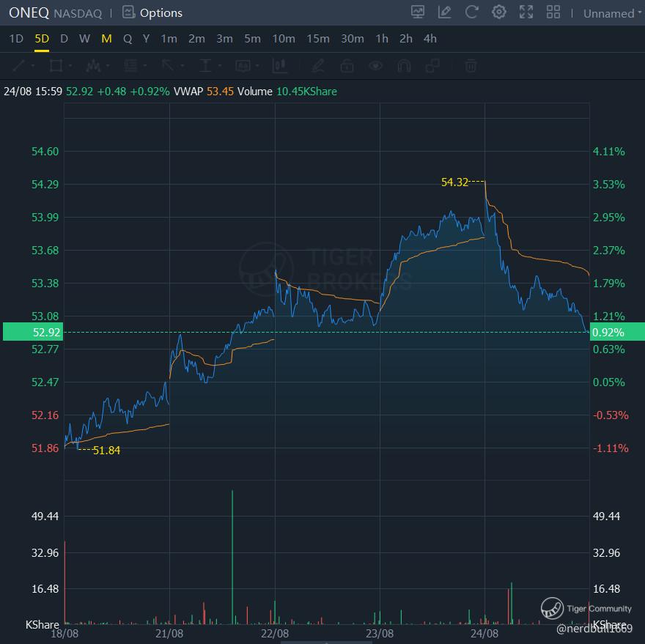The height and width of the screenshot is (644, 645).
Task: Click the 51.84 low price marker
Action: [106, 451]
